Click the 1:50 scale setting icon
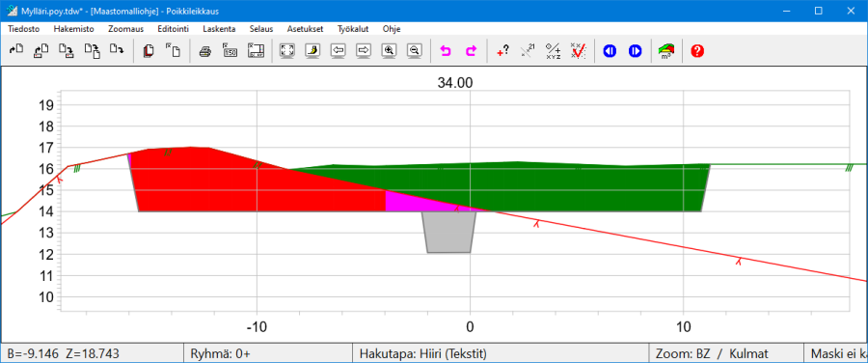 231,51
